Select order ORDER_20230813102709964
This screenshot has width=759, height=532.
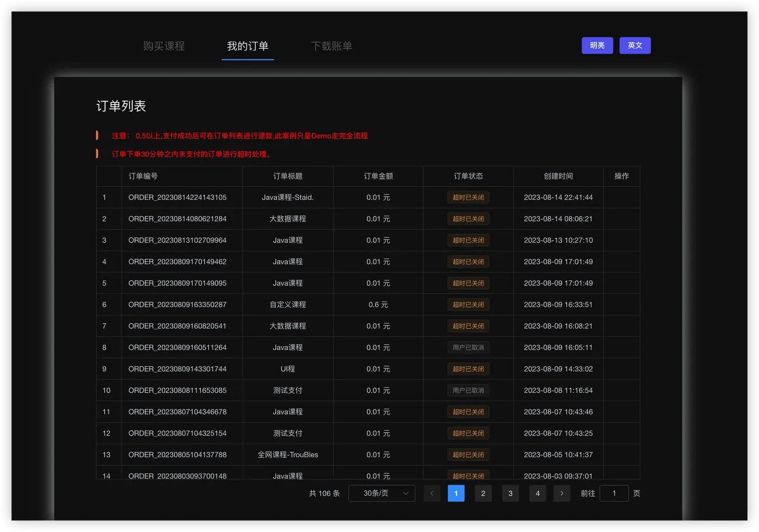click(x=177, y=240)
